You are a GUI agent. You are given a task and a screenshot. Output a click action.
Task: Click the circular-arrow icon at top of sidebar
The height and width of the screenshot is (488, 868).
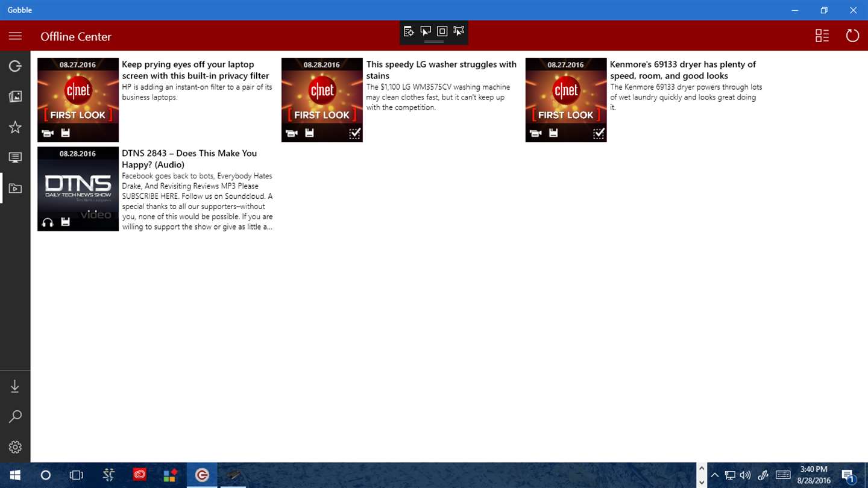pyautogui.click(x=15, y=66)
